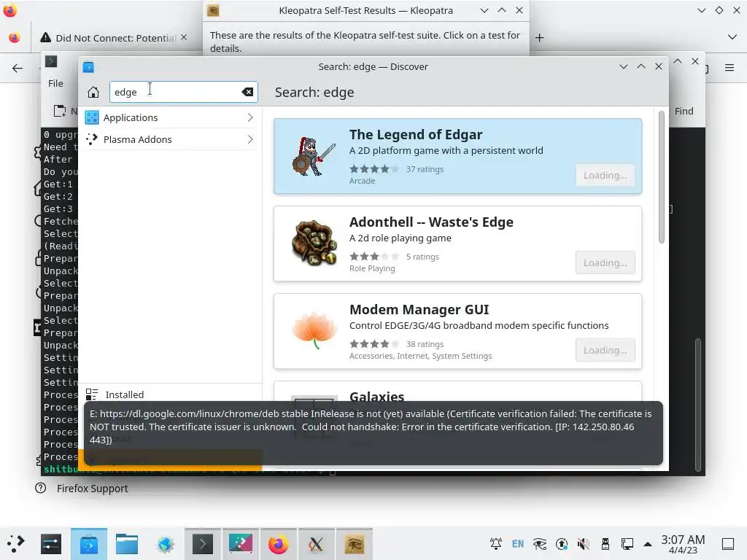Image resolution: width=747 pixels, height=560 pixels.
Task: Clear the search field text
Action: pos(247,92)
